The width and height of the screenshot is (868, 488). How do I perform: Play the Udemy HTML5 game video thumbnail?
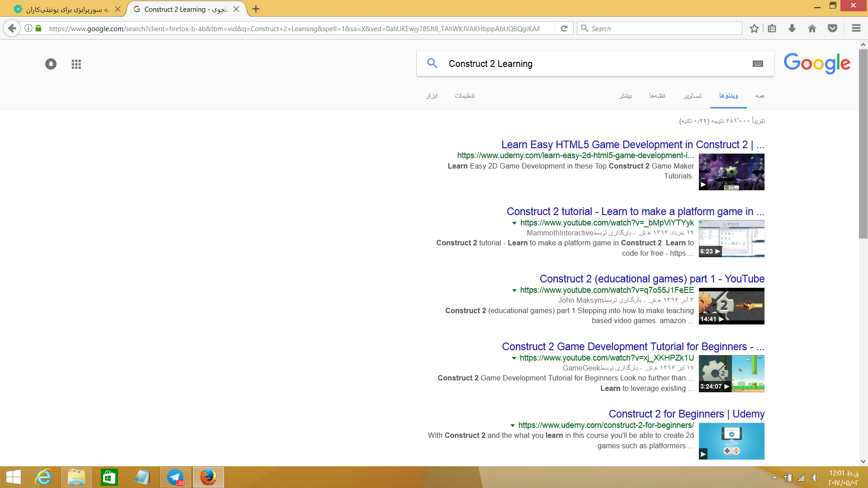(731, 172)
